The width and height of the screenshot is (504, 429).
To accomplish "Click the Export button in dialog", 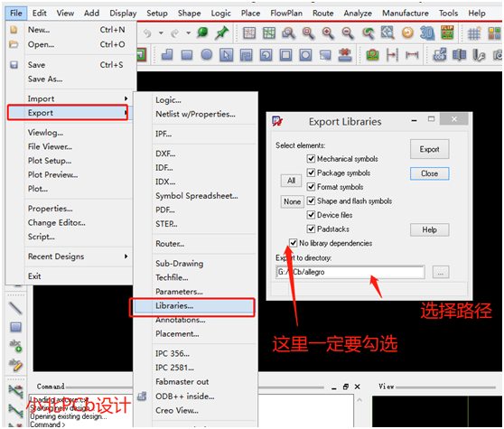I will 429,149.
